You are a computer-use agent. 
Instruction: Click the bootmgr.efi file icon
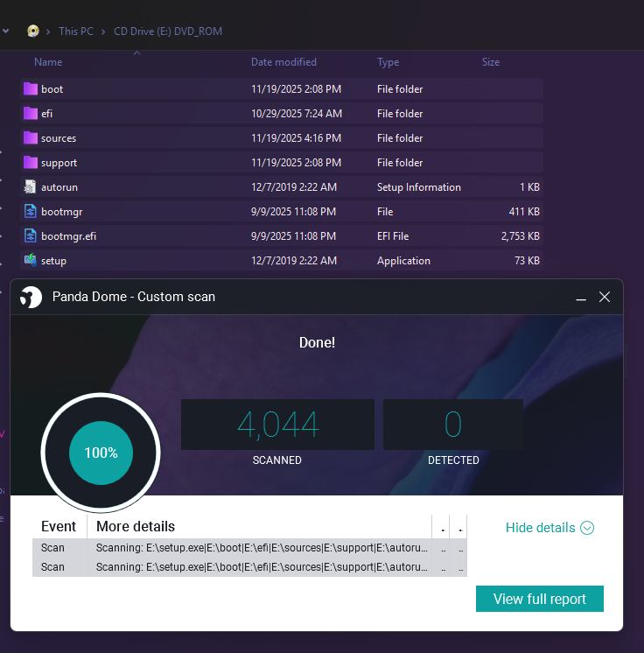coord(30,236)
